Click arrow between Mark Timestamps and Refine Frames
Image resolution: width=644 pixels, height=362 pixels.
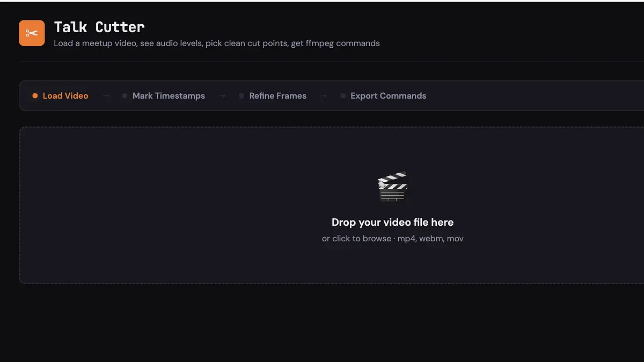click(x=222, y=96)
